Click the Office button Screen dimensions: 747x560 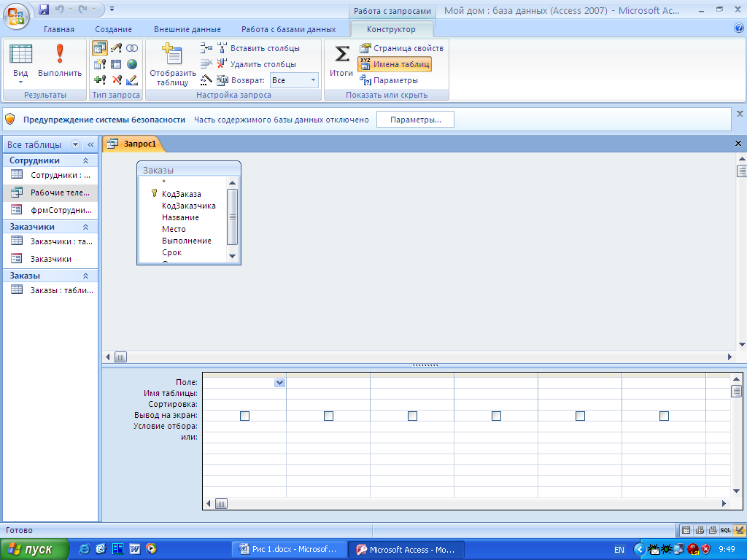point(16,16)
